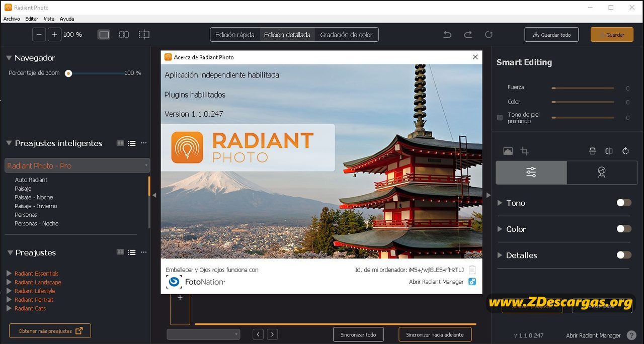Switch Preajustes panel to list view
Image resolution: width=644 pixels, height=344 pixels.
pyautogui.click(x=132, y=252)
